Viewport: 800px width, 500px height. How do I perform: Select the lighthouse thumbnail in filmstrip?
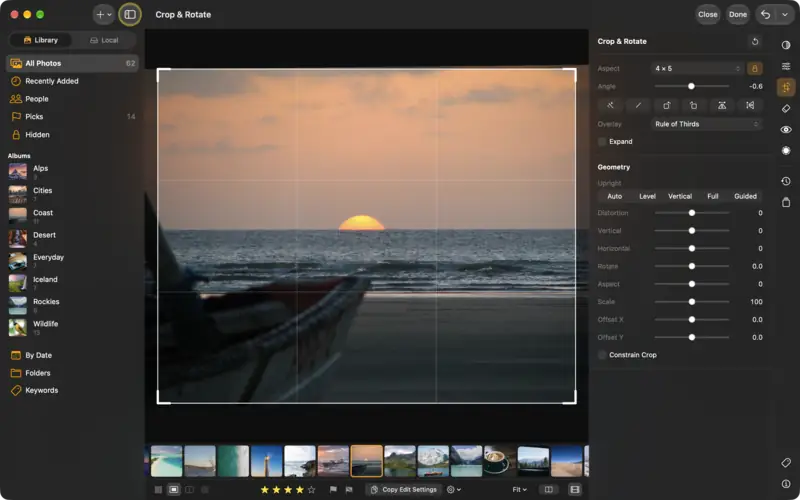pyautogui.click(x=266, y=461)
